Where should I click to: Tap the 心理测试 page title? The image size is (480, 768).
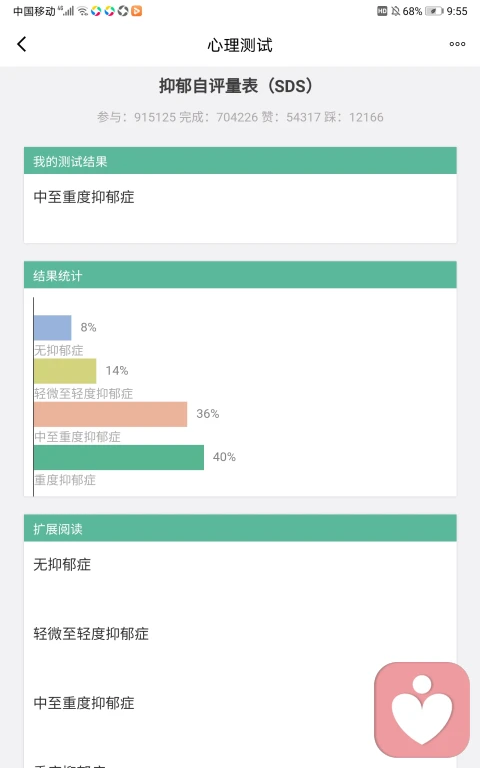[x=240, y=45]
